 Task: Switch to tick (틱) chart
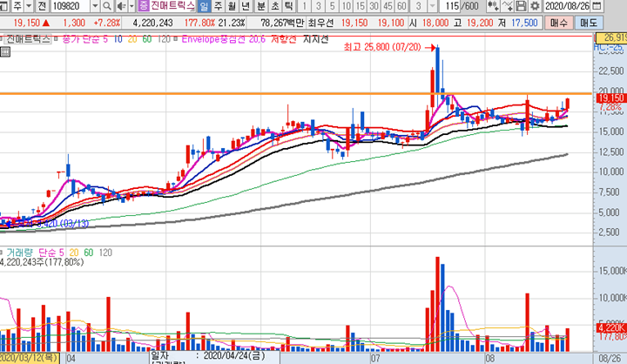tap(289, 6)
